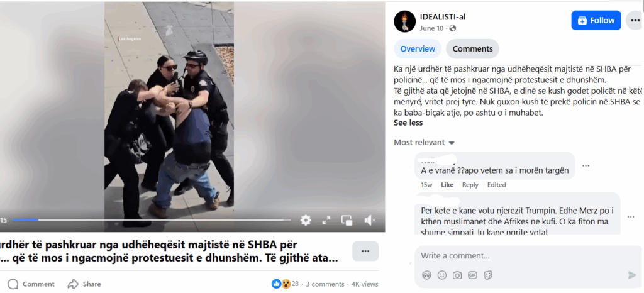The height and width of the screenshot is (293, 644).
Task: Collapse post text with See less
Action: tap(408, 123)
